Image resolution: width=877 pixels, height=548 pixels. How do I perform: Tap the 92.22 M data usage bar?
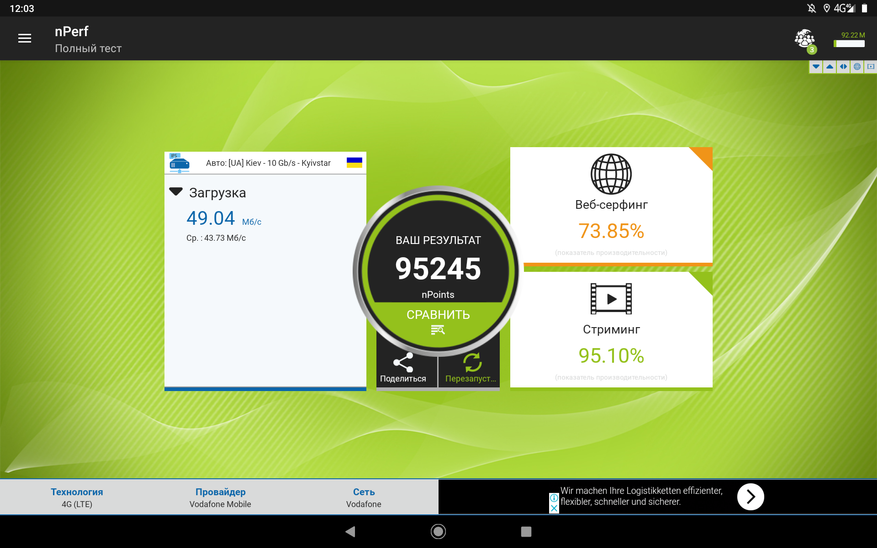pyautogui.click(x=849, y=40)
